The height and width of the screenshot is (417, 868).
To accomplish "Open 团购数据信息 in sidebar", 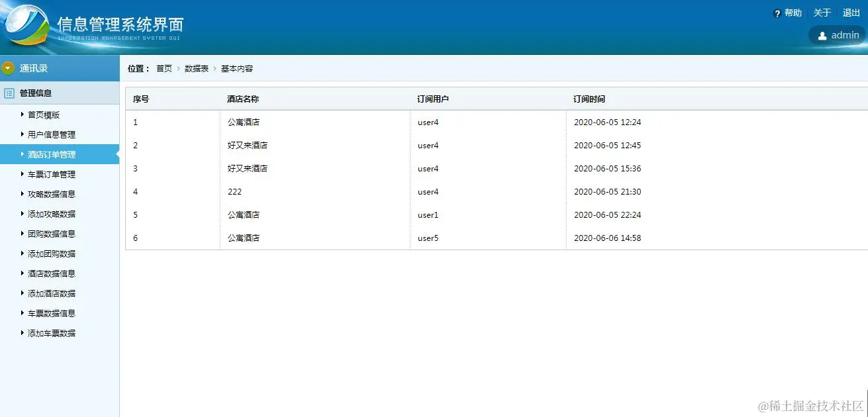I will (x=52, y=234).
